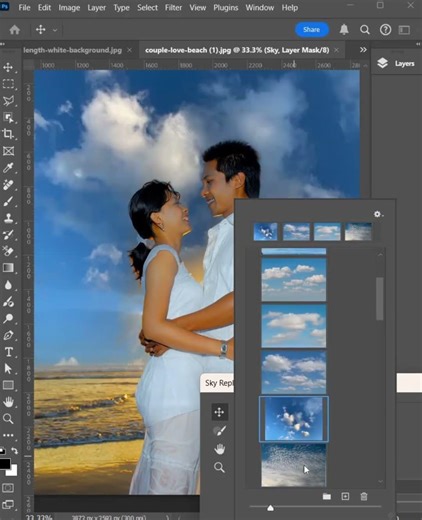Click the background white color swatch

12,470
